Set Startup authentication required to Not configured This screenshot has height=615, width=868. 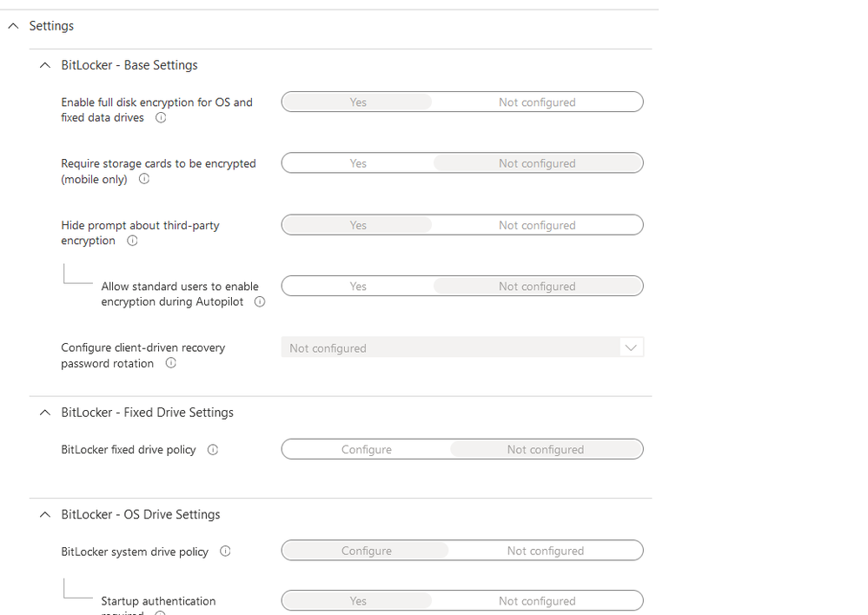(537, 601)
